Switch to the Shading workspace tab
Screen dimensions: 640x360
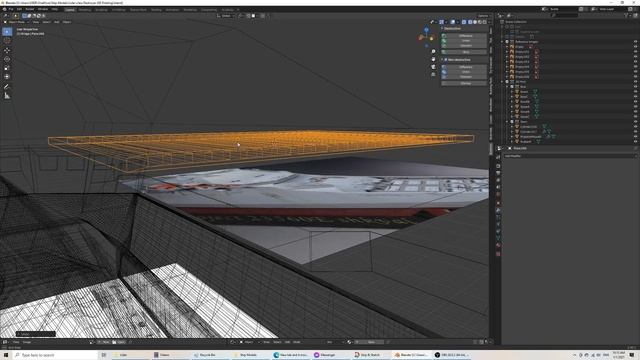tap(156, 9)
